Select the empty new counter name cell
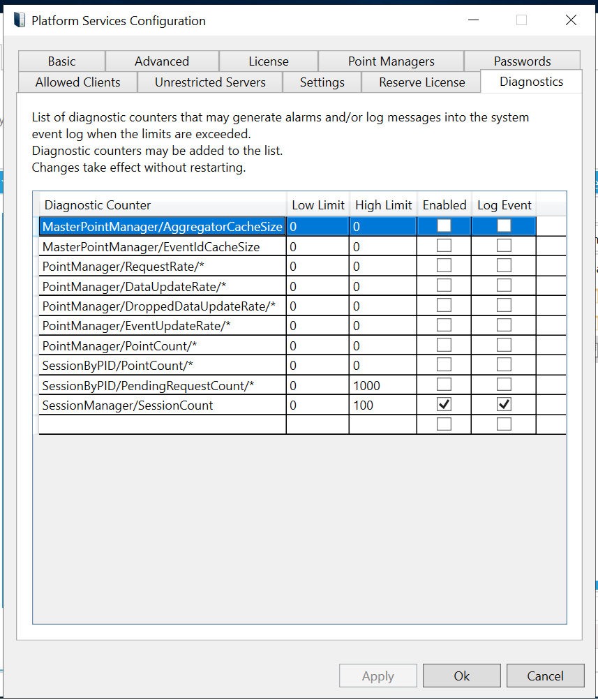The width and height of the screenshot is (598, 700). 162,424
